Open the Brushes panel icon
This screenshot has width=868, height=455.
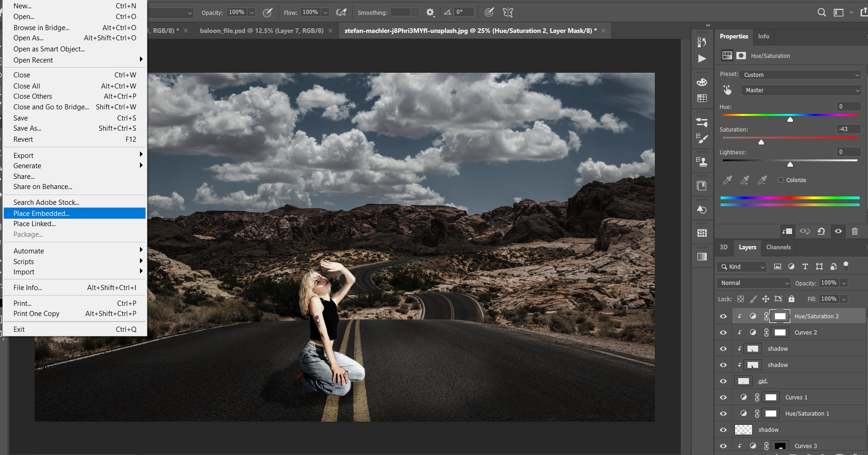point(702,138)
